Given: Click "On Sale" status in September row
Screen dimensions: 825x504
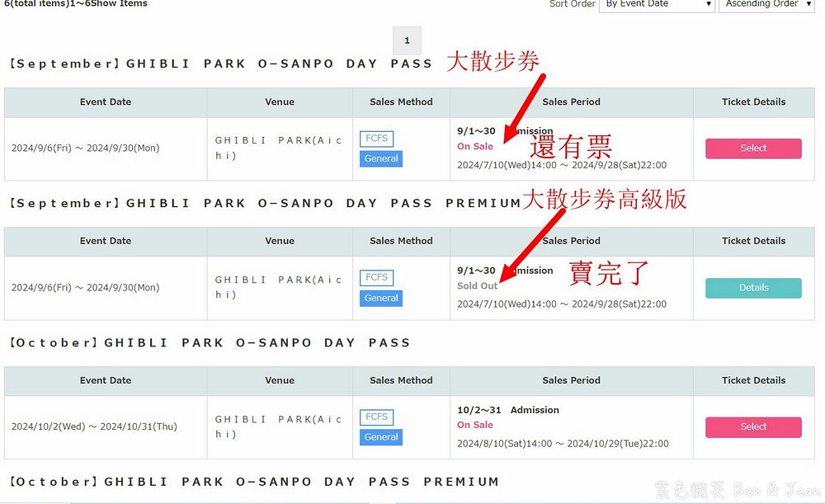Looking at the screenshot, I should point(475,146).
